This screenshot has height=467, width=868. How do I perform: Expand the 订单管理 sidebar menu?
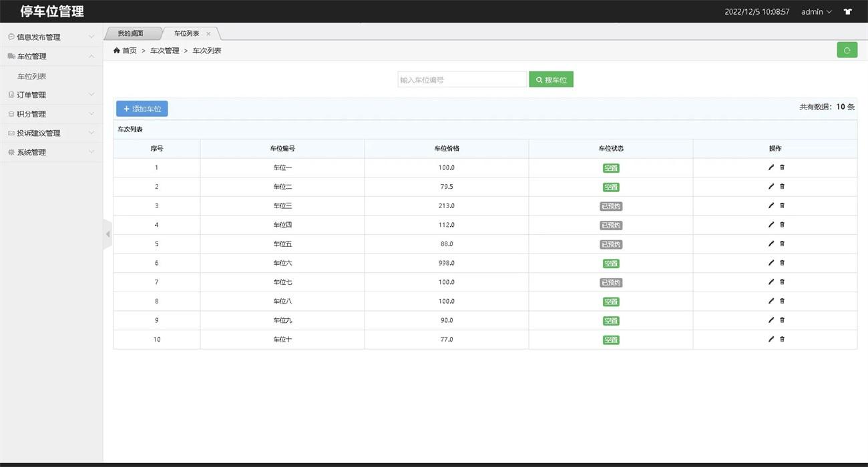(51, 95)
